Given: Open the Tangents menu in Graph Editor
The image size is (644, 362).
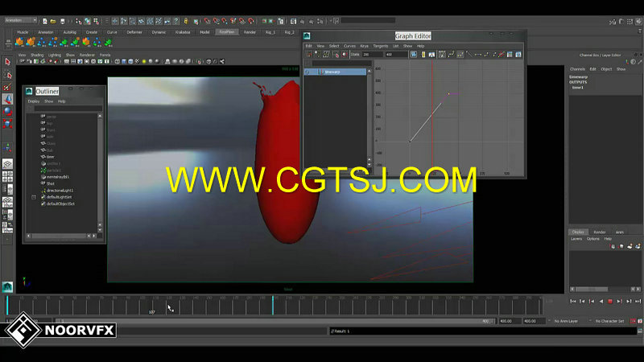Looking at the screenshot, I should (380, 46).
